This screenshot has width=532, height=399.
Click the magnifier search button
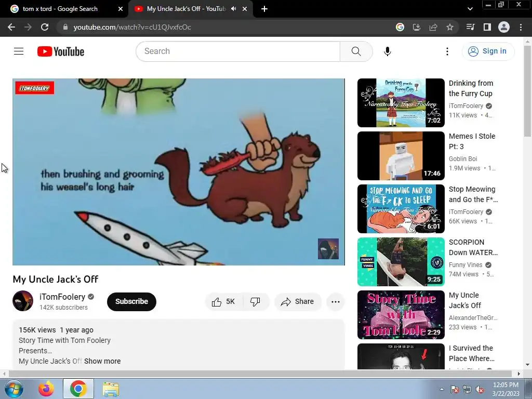(x=356, y=51)
